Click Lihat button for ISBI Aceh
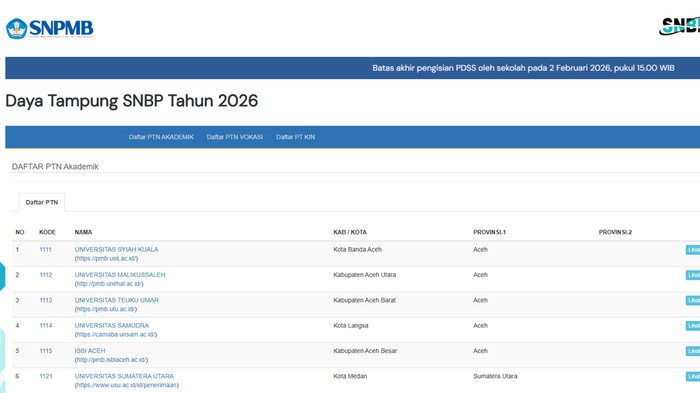This screenshot has height=393, width=700. (x=693, y=351)
